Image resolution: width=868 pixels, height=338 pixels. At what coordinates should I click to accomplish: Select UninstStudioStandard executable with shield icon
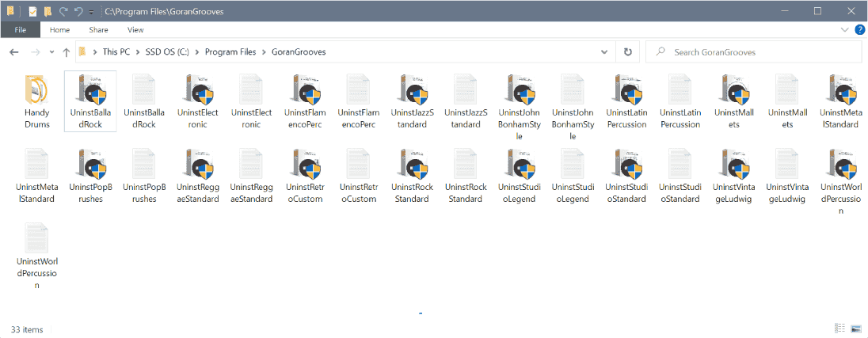point(626,176)
